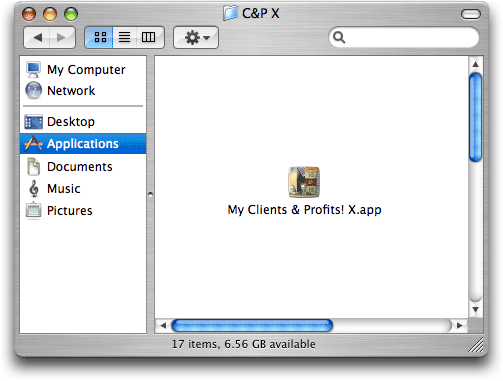Switch to icon view

click(99, 37)
